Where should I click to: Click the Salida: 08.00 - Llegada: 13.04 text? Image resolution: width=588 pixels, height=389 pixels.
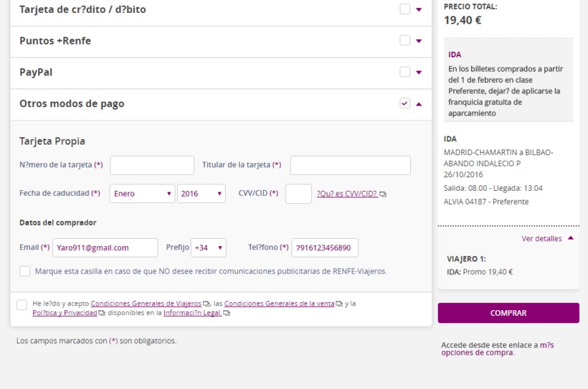[x=493, y=188]
